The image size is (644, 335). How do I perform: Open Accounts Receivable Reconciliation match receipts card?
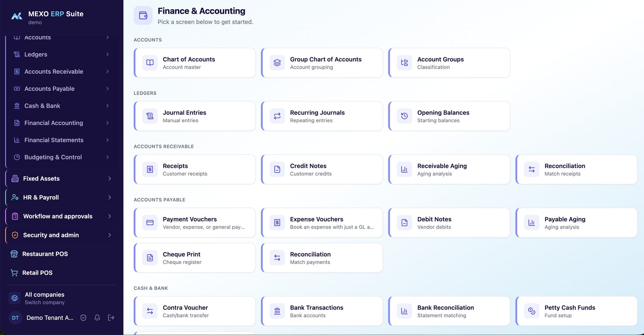click(x=576, y=169)
